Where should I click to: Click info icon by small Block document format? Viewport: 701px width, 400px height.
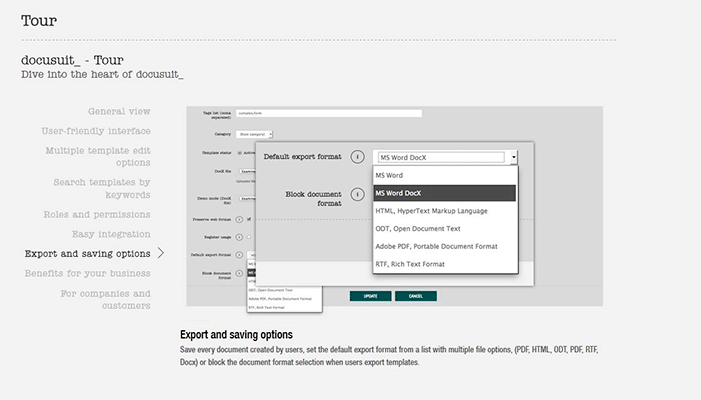pos(239,273)
